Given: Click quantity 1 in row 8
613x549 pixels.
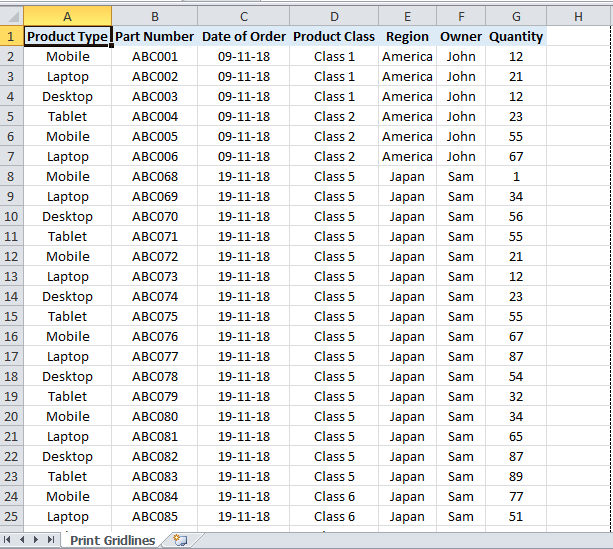Looking at the screenshot, I should (x=516, y=176).
